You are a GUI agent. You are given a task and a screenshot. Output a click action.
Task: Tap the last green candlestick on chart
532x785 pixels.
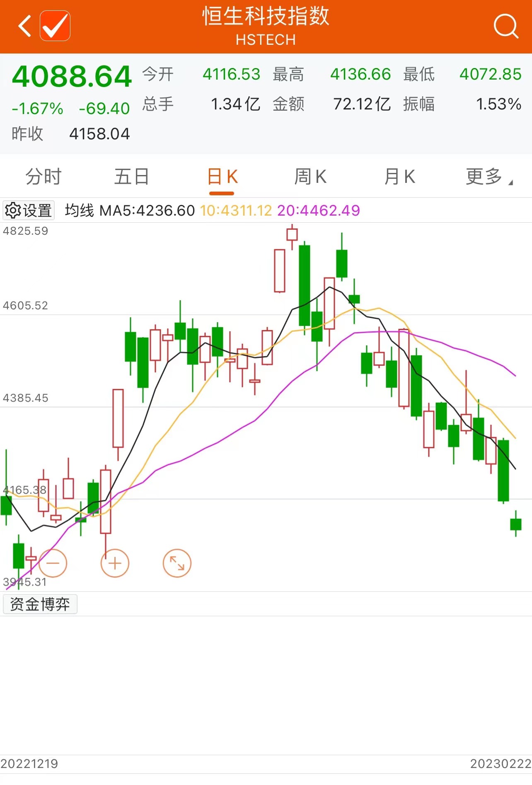[515, 524]
